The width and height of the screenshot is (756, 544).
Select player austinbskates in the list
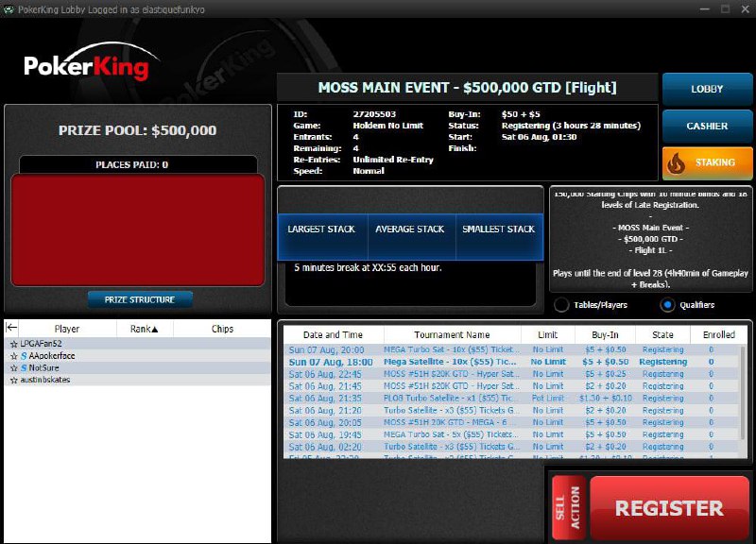point(137,380)
